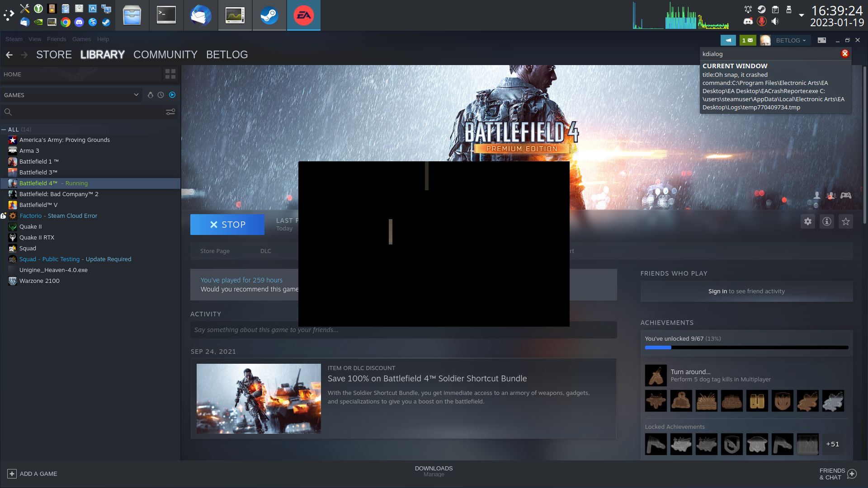
Task: Click the Turn around achievement icon
Action: coord(656,375)
